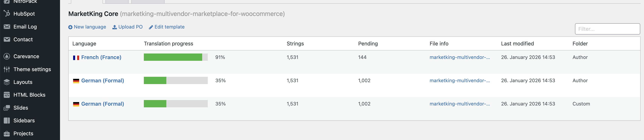Click the Carevance sidebar icon
Viewport: 644px width, 140px height.
point(7,56)
